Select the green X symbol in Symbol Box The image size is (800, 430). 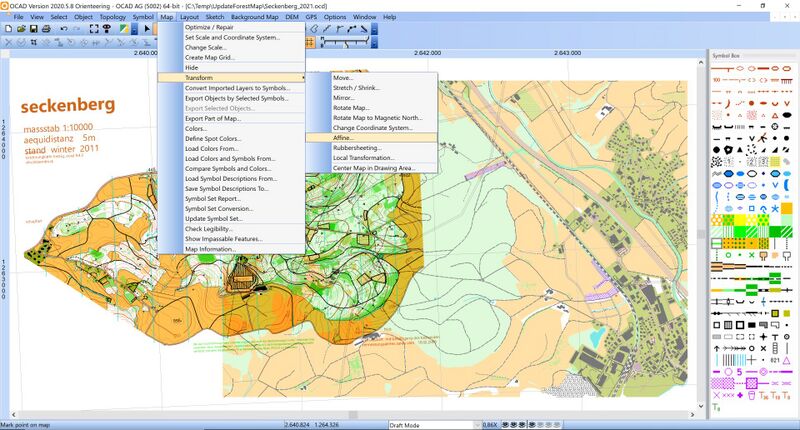[752, 255]
